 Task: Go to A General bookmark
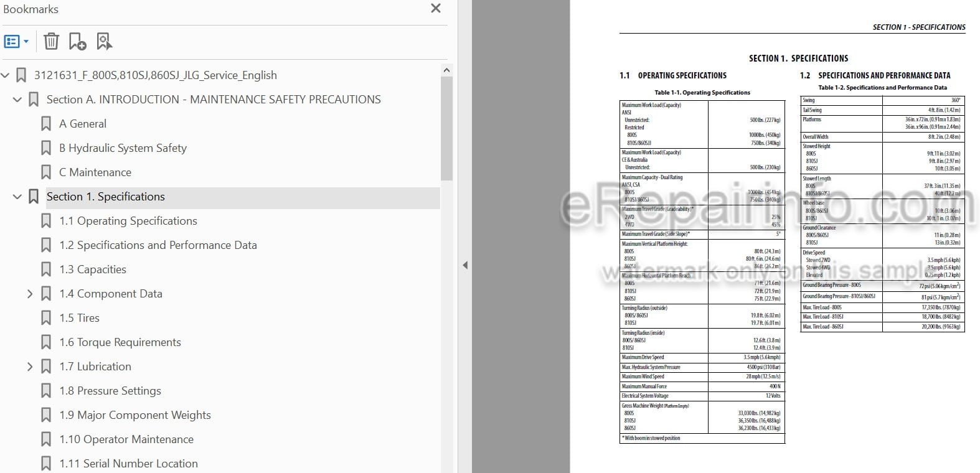point(83,124)
